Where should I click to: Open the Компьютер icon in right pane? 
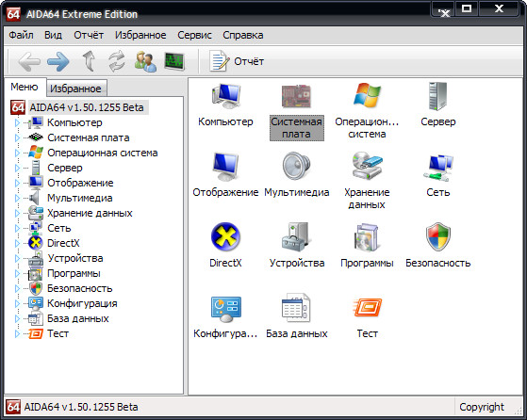click(225, 105)
